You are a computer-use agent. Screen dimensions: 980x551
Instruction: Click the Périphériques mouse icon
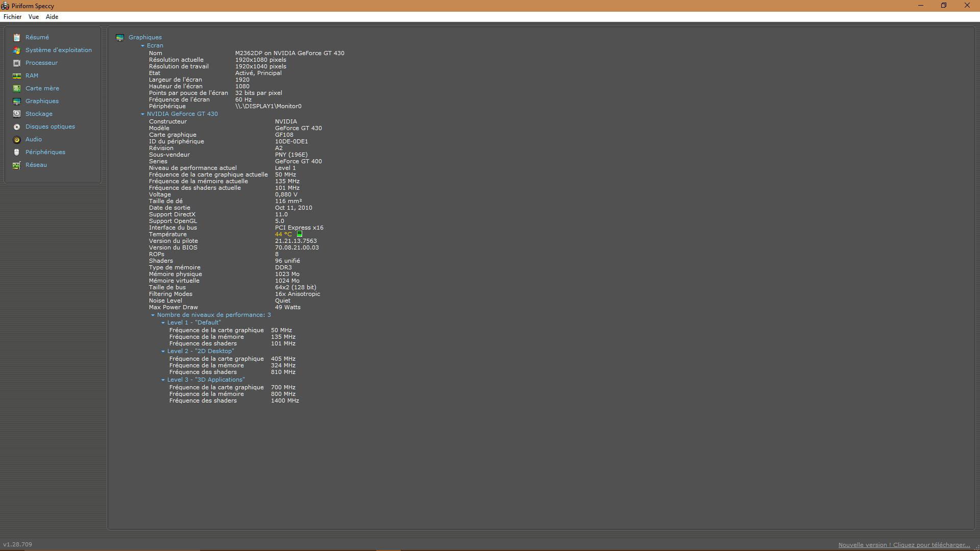(x=17, y=153)
